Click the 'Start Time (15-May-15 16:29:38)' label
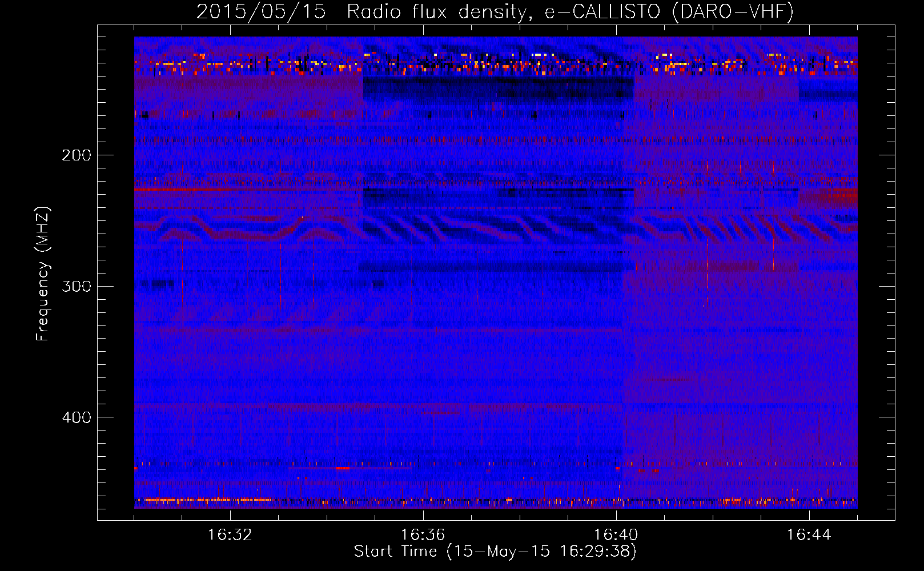The height and width of the screenshot is (571, 924). tap(495, 552)
